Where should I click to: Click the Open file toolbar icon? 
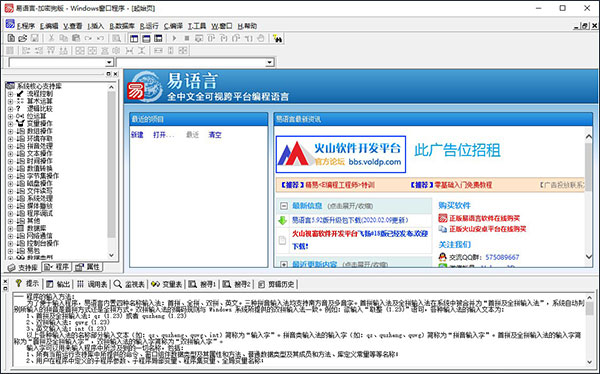point(23,38)
